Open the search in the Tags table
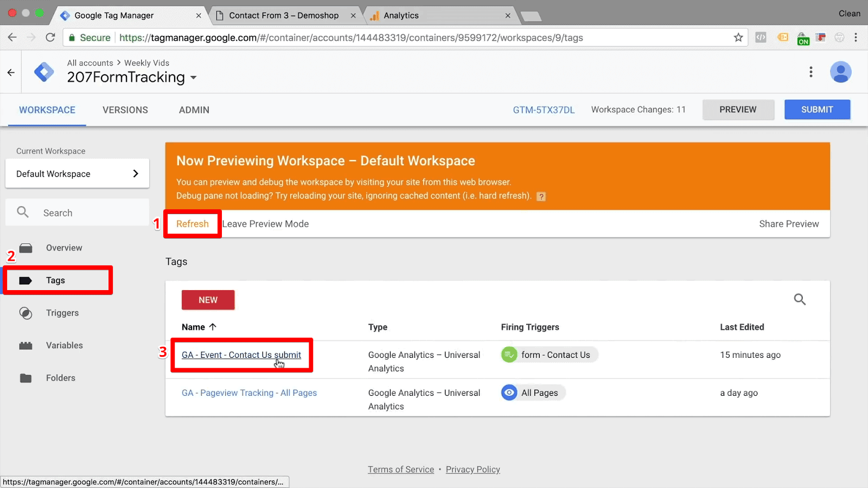This screenshot has height=488, width=868. pos(800,299)
